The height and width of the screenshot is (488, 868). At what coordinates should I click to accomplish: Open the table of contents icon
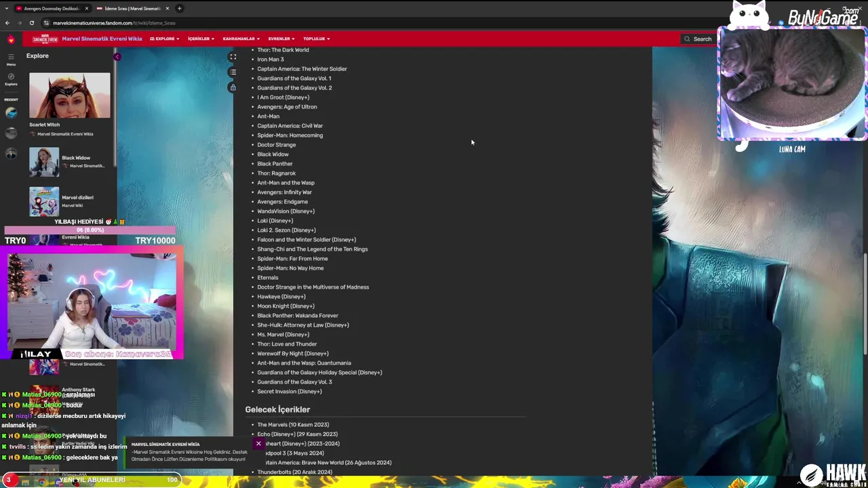tap(233, 72)
